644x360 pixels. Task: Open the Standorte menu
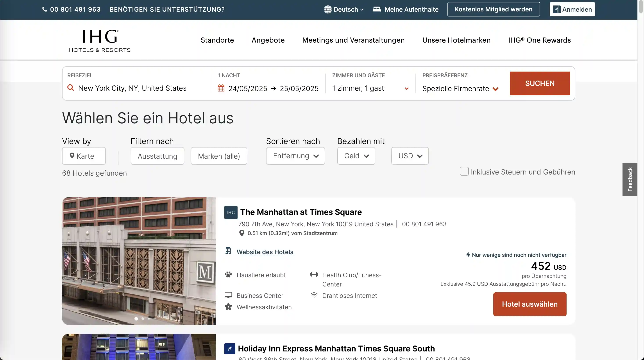217,40
